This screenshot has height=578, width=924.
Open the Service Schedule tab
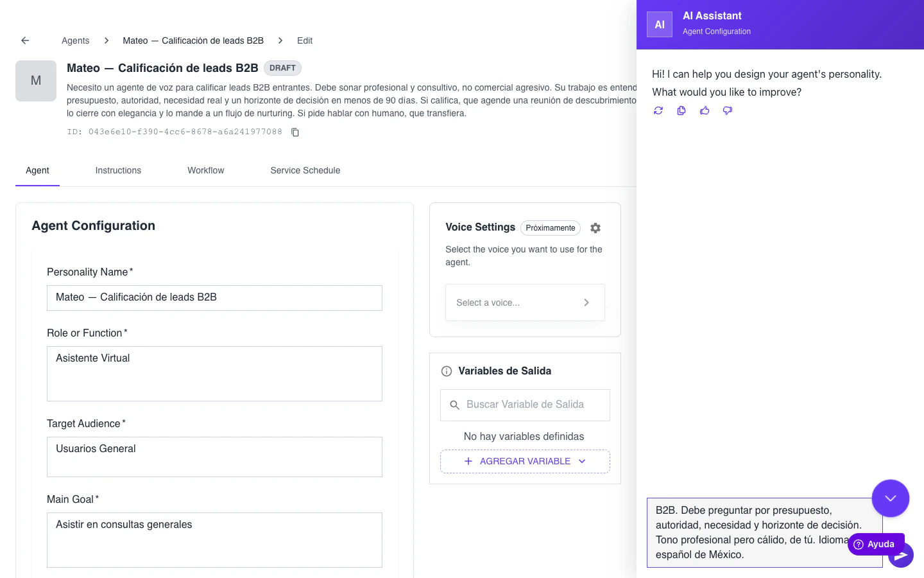tap(305, 170)
